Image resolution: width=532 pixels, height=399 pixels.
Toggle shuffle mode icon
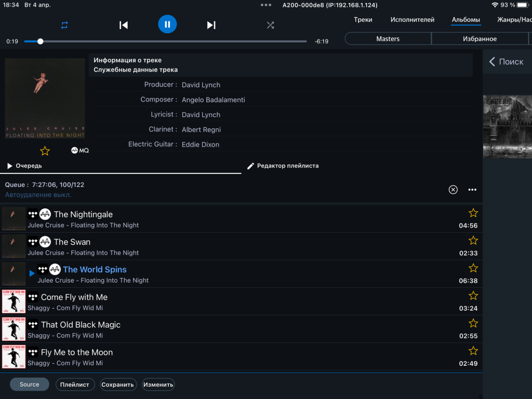(x=270, y=25)
